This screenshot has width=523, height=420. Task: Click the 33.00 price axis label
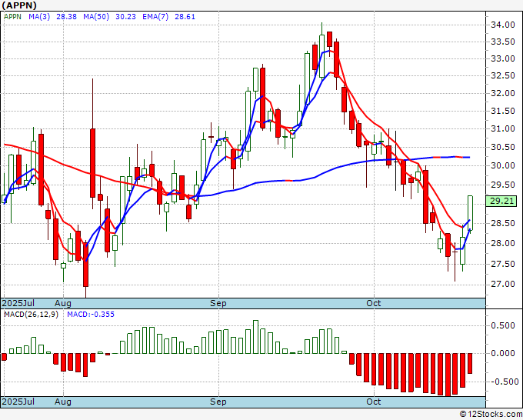(503, 58)
